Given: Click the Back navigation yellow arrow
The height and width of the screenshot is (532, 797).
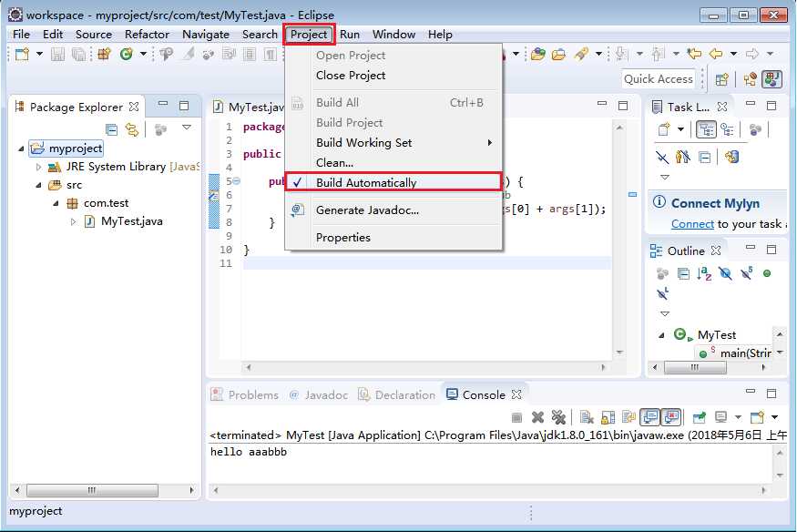Looking at the screenshot, I should point(716,54).
